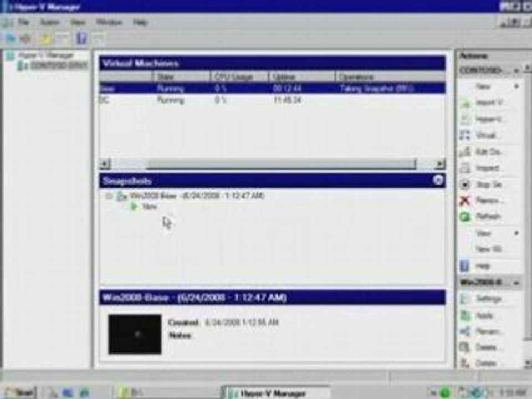Viewport: 532px width, 399px height.
Task: Click the red X Remove Server action
Action: (x=490, y=201)
